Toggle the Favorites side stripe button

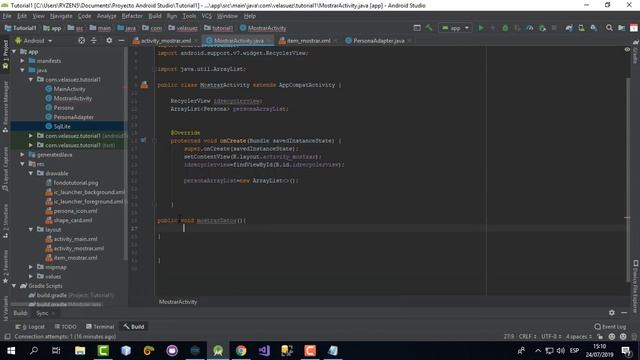coord(5,268)
